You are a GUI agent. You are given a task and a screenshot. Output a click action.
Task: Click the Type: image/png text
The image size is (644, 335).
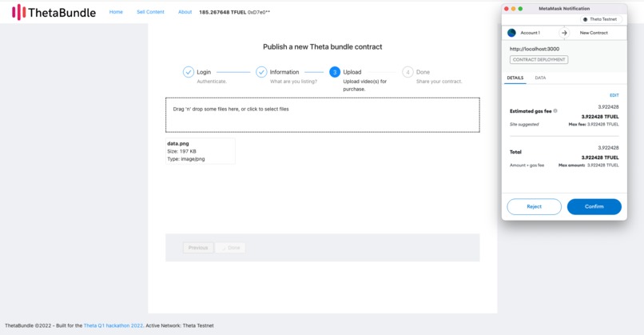[x=185, y=159]
